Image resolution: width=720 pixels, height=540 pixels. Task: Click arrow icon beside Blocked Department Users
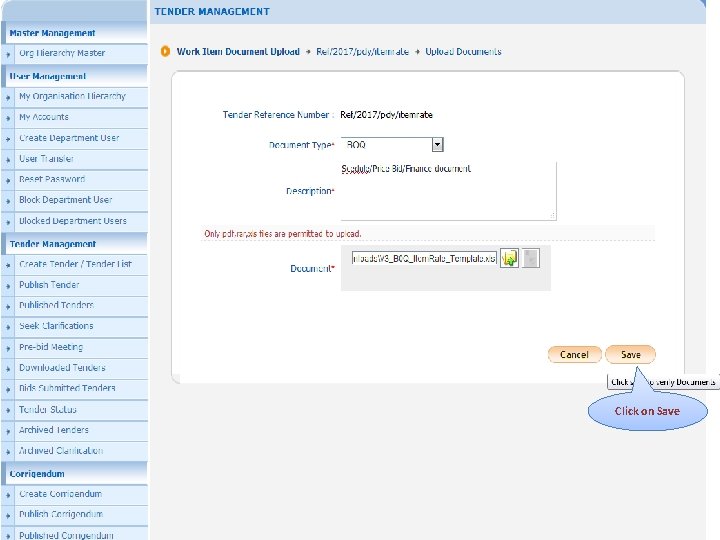8,223
